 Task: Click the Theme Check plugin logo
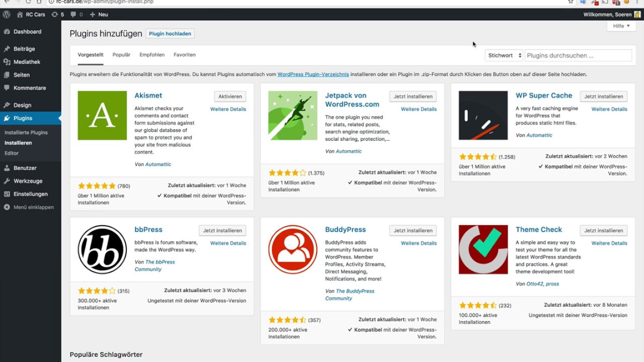tap(483, 249)
